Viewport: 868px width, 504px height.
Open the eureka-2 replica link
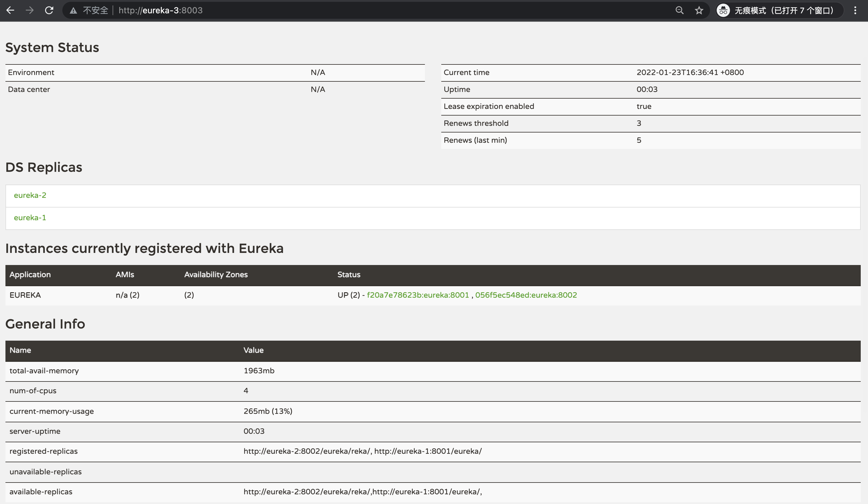pos(30,195)
